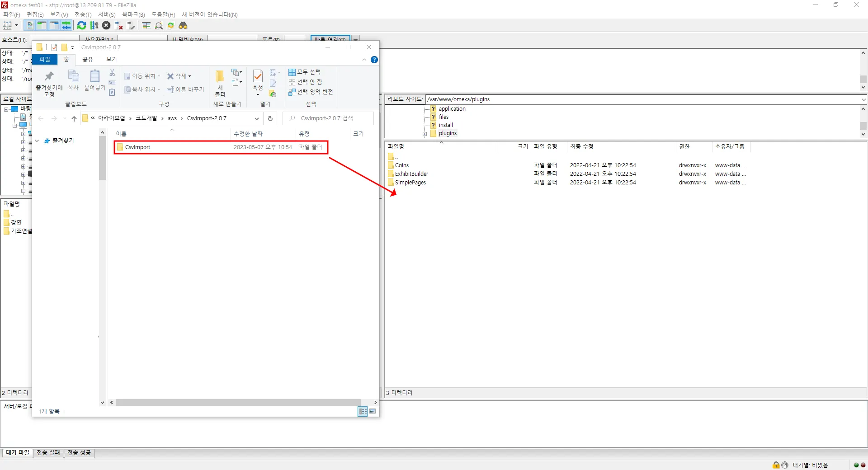
Task: Open FileZilla 서버(S) menu
Action: coord(107,14)
